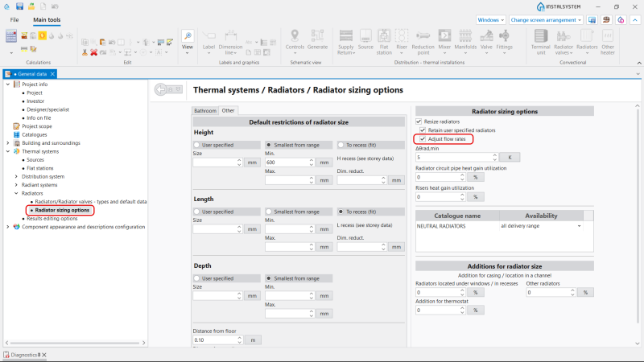Switch to the Main tools ribbon tab
644x362 pixels.
click(x=47, y=19)
